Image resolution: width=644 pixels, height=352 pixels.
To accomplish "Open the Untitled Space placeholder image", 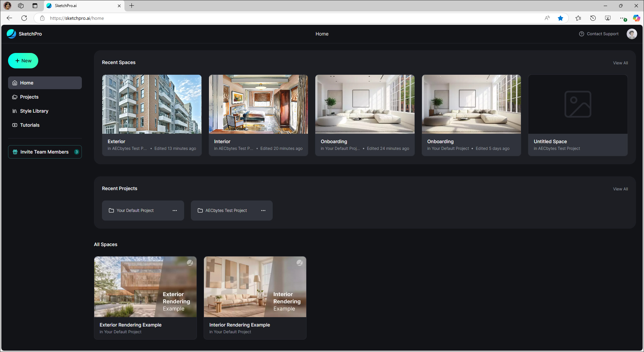I will (578, 104).
